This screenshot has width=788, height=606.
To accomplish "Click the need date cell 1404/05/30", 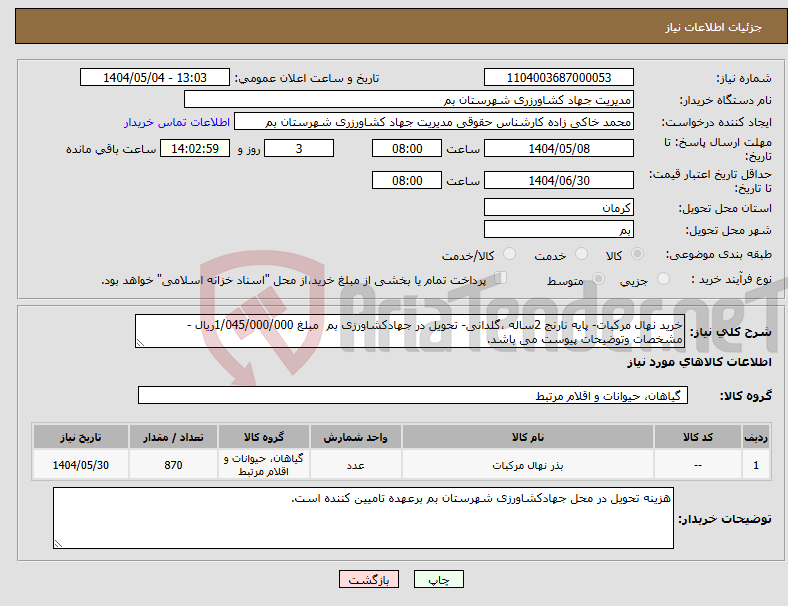I will 81,465.
